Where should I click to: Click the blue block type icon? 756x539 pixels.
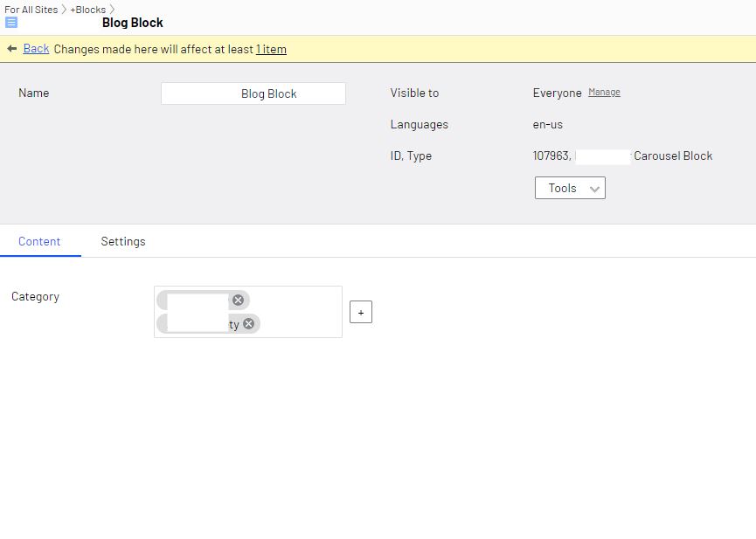11,23
